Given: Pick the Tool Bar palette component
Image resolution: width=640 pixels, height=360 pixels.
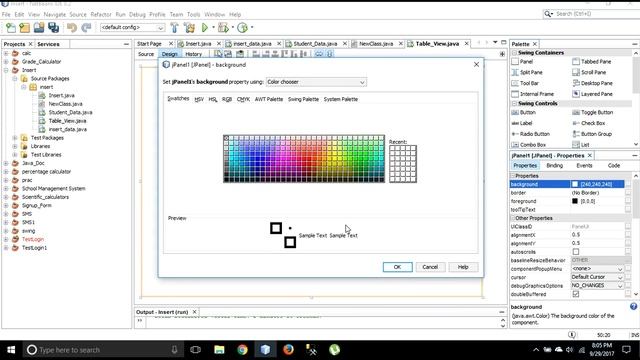Looking at the screenshot, I should (525, 83).
